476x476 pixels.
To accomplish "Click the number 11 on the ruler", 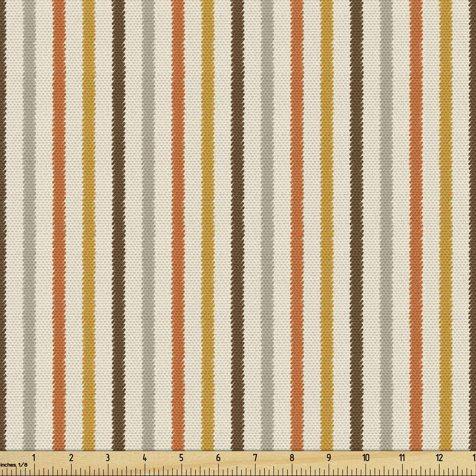I will [x=402, y=457].
